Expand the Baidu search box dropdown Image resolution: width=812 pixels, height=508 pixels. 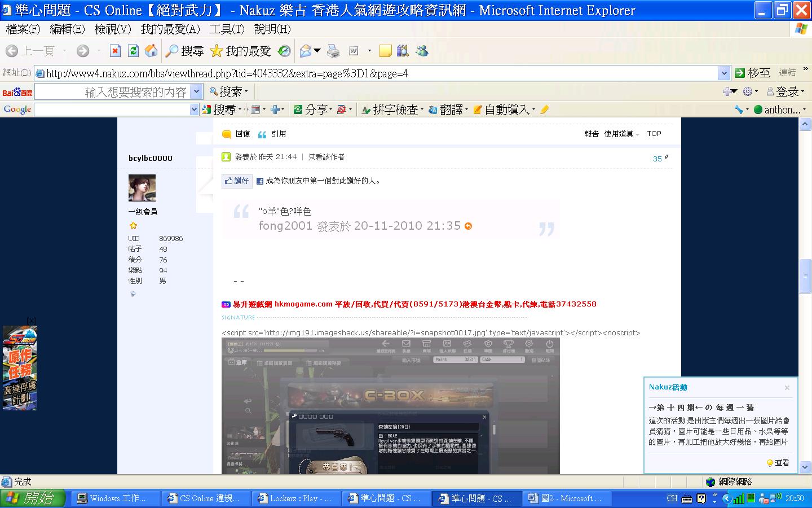(196, 91)
